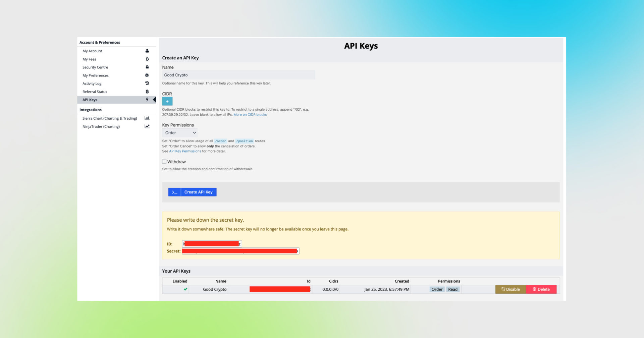Select API Keys in the sidebar
The width and height of the screenshot is (644, 338).
90,100
